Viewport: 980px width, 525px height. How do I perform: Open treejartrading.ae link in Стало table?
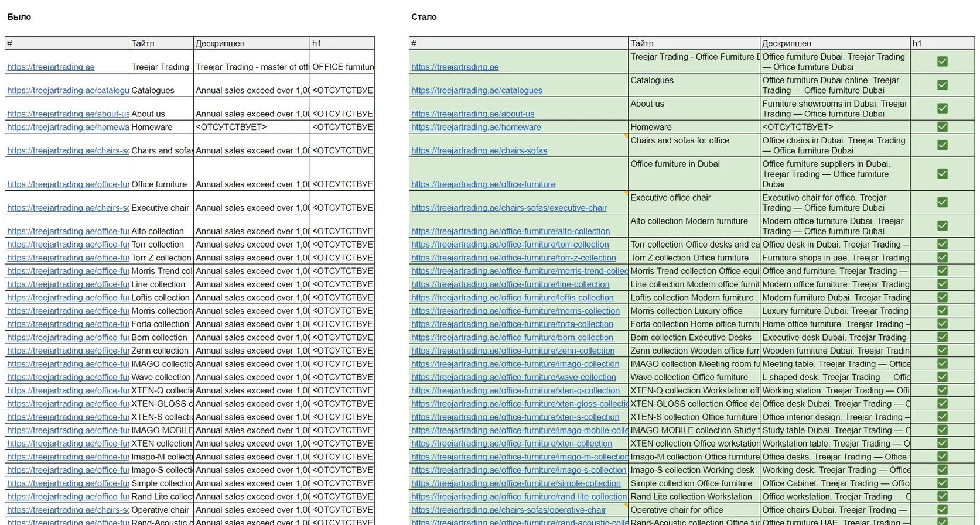tap(455, 67)
